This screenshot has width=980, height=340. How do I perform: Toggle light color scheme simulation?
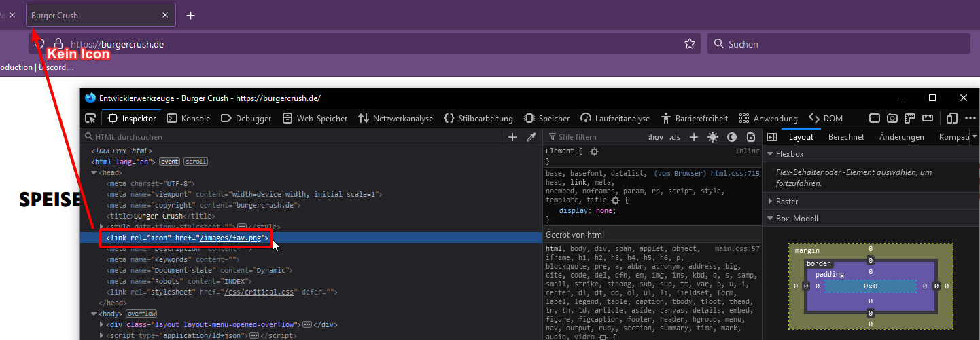pyautogui.click(x=712, y=137)
